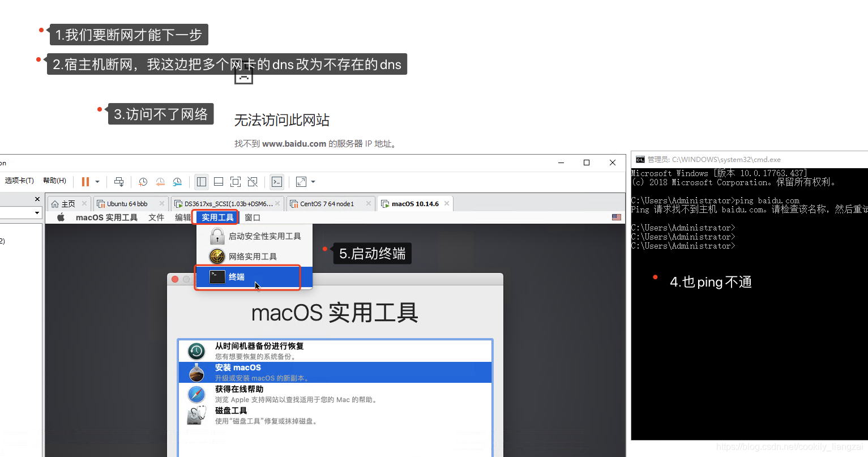Click the Unity mode icon

(253, 182)
